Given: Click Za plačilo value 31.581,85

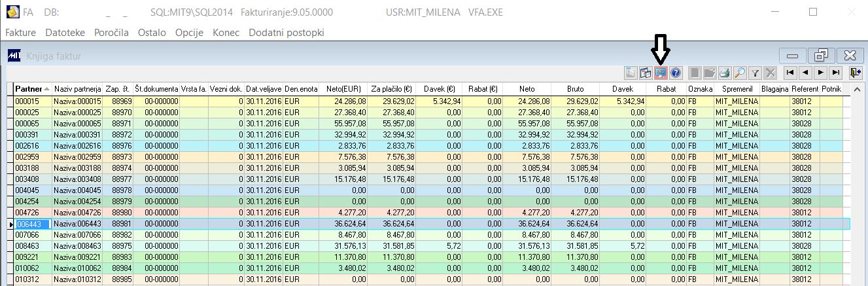Looking at the screenshot, I should (391, 246).
